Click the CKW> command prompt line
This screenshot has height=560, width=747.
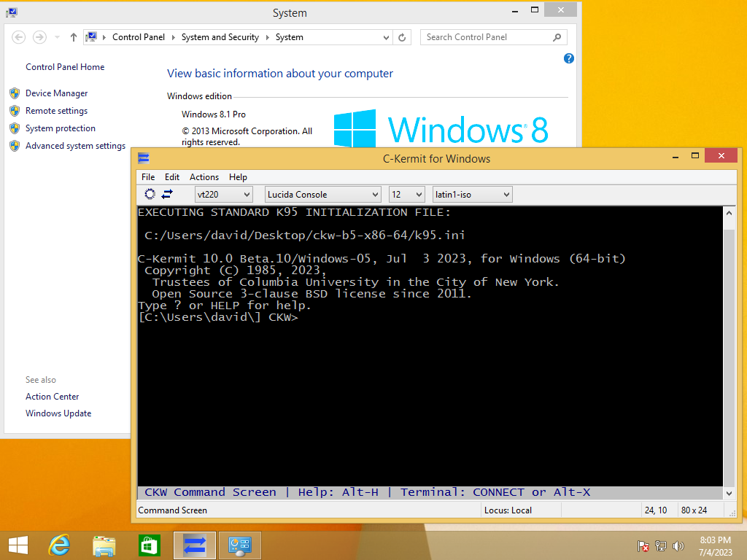[217, 318]
